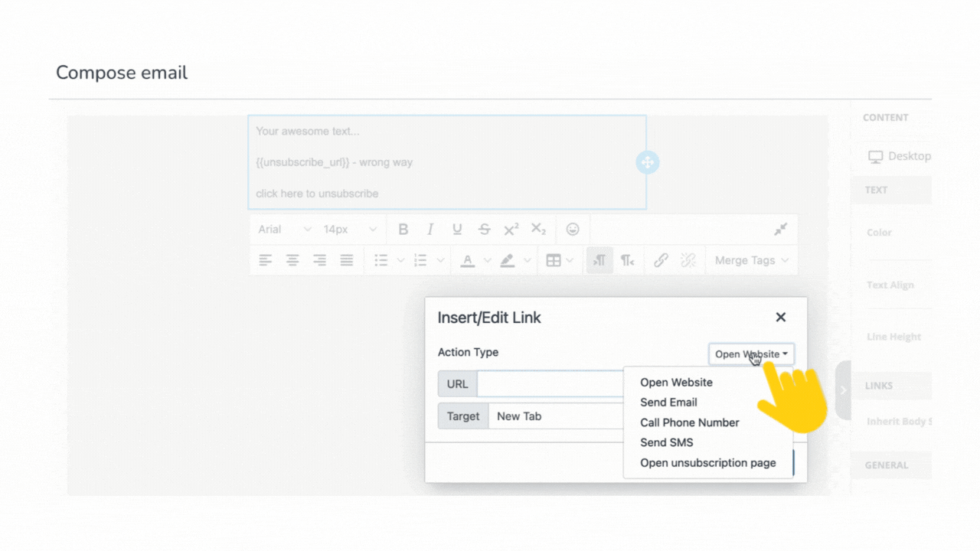Select Call Phone Number from the menu
The height and width of the screenshot is (551, 980).
[689, 422]
